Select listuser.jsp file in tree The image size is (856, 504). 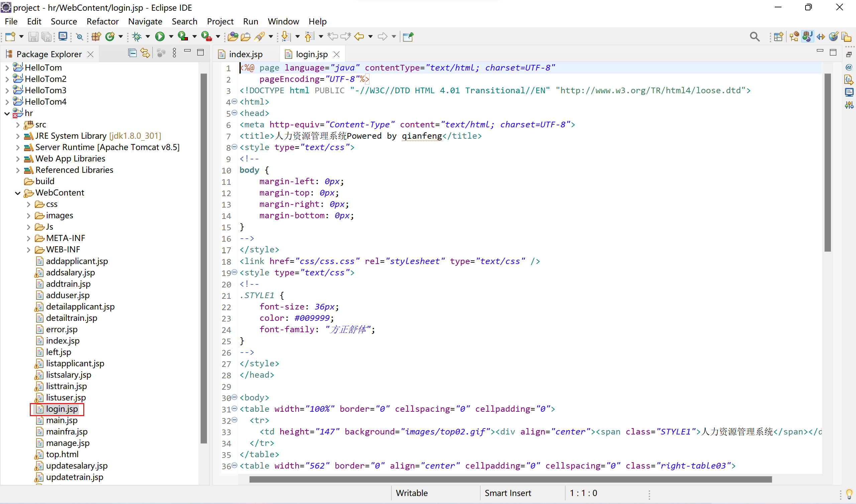(x=66, y=398)
